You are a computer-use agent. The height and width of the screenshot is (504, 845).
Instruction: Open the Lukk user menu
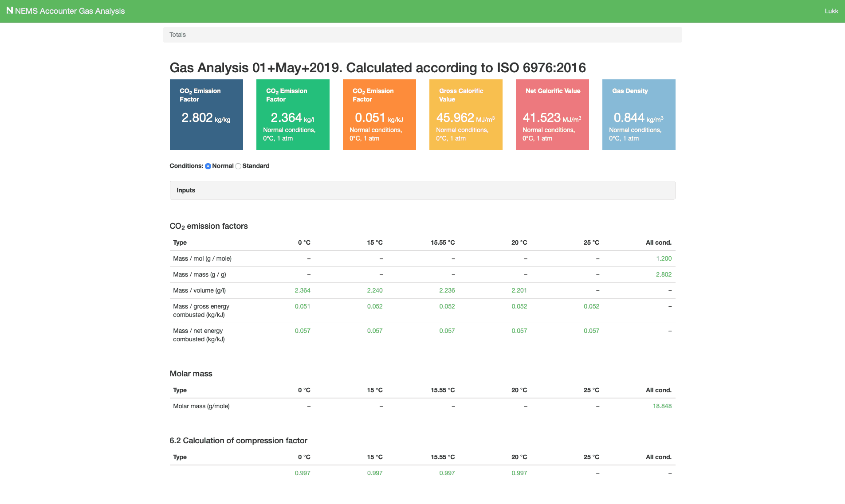831,11
